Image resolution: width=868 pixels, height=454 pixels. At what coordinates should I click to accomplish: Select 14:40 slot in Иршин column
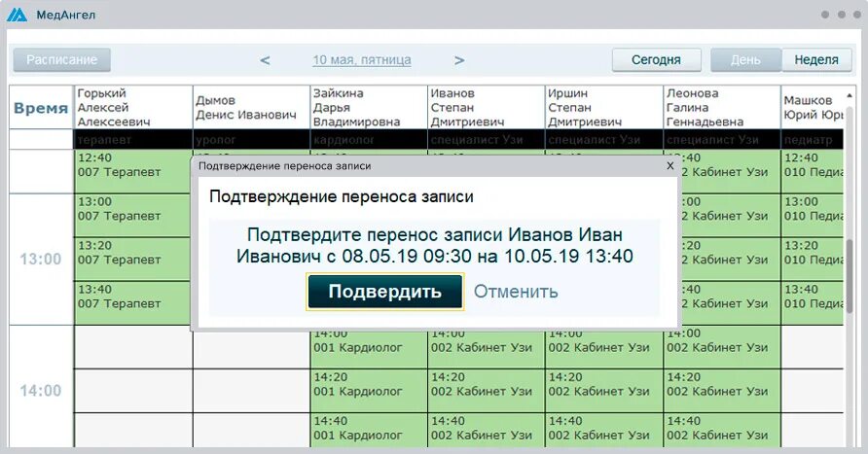tap(604, 431)
